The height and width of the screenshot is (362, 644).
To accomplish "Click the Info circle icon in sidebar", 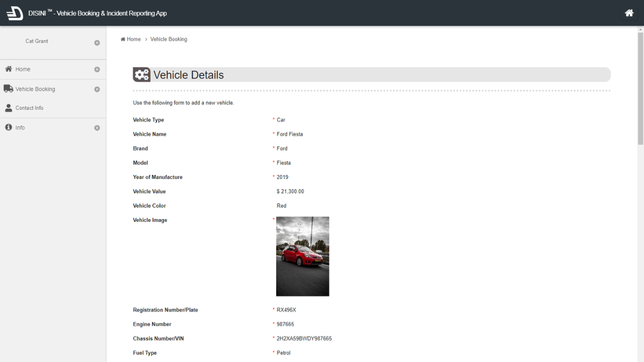I will pos(9,127).
